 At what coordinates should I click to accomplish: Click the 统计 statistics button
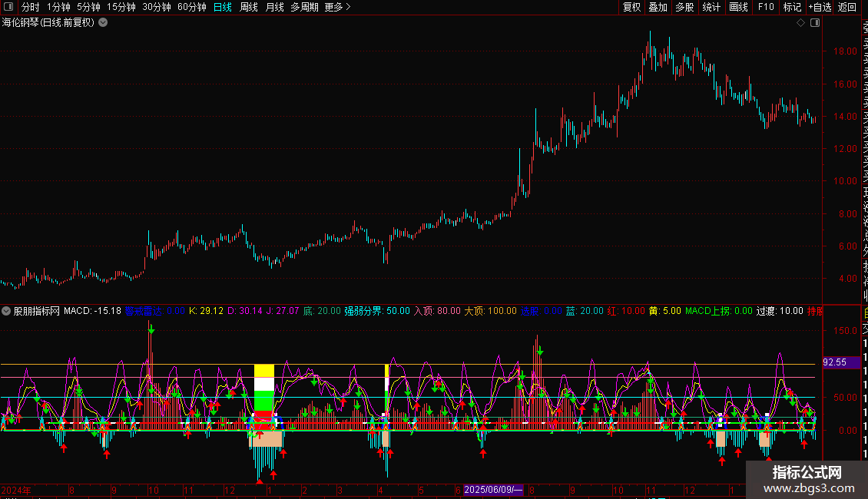tap(711, 7)
